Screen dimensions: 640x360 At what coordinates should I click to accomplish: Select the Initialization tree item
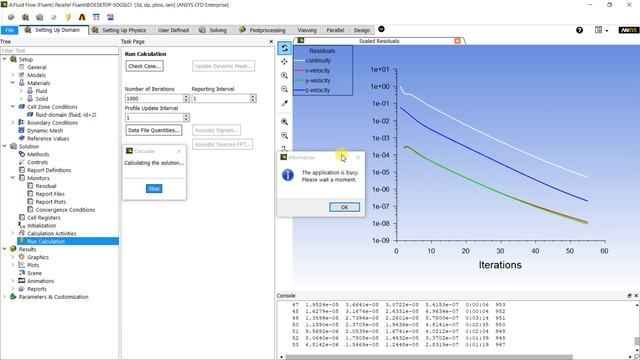[x=42, y=226]
